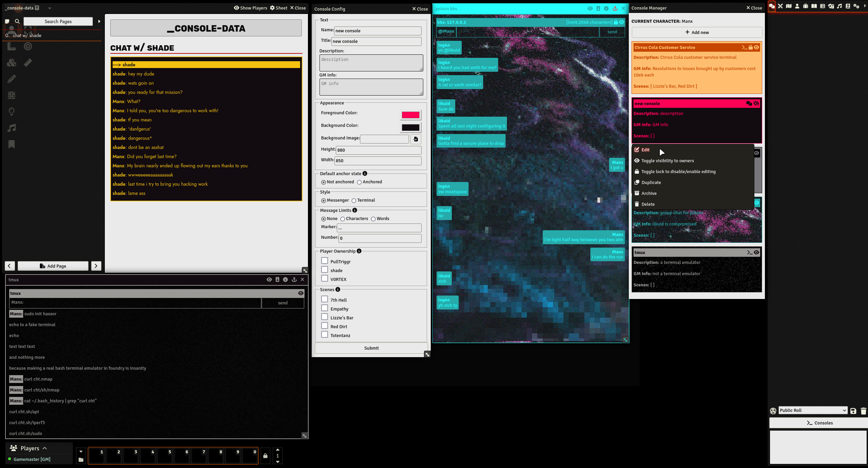Open the Foreground Color swatch
868x468 pixels.
click(x=410, y=115)
